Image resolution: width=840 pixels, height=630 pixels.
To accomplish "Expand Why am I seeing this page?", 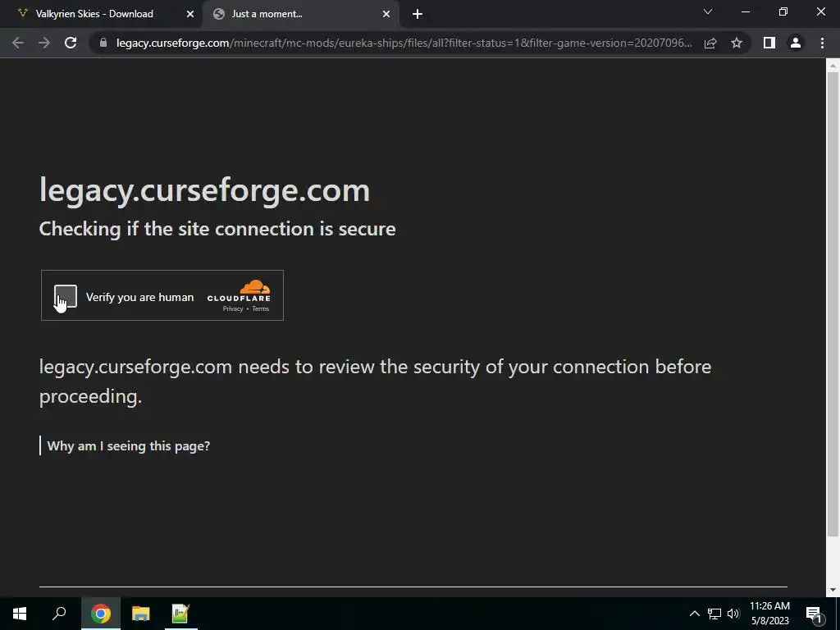I will coord(129,445).
